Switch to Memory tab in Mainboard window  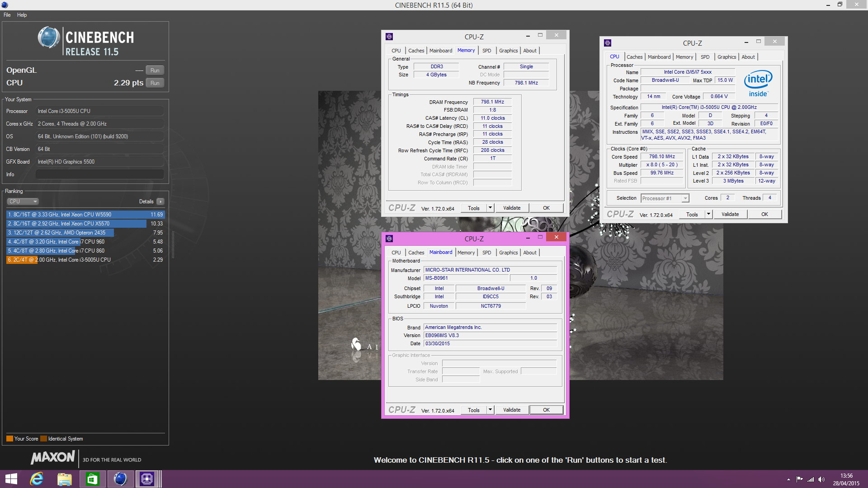point(466,253)
